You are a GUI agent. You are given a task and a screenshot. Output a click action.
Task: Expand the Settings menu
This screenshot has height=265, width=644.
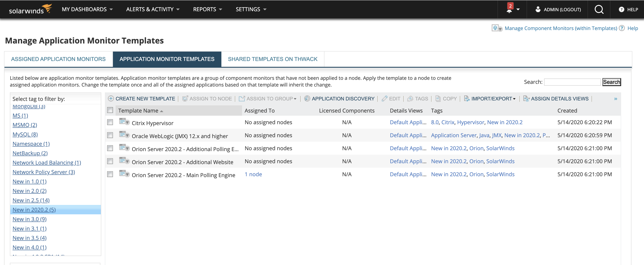(x=251, y=9)
